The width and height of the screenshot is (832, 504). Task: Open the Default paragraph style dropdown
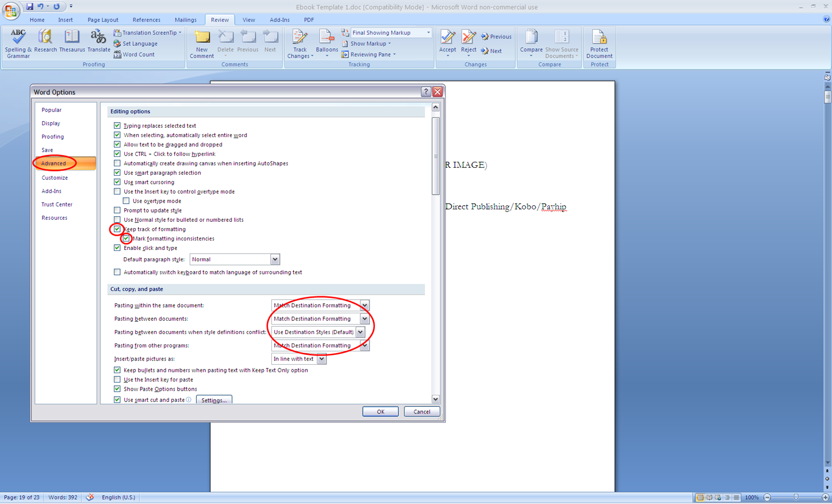276,259
